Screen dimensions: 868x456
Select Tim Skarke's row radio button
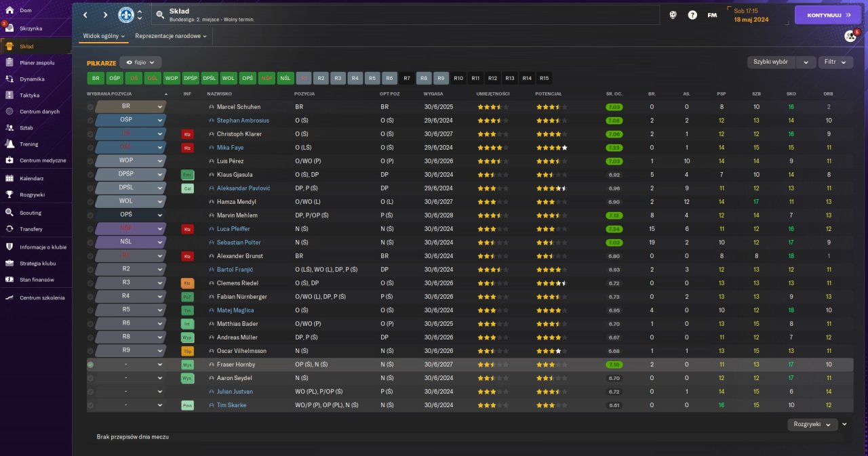[90, 405]
